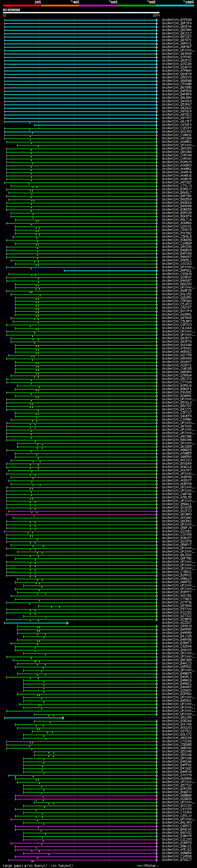Open hit UniRef100_Q9FSF4
The width and height of the screenshot is (197, 868).
pyautogui.click(x=176, y=23)
